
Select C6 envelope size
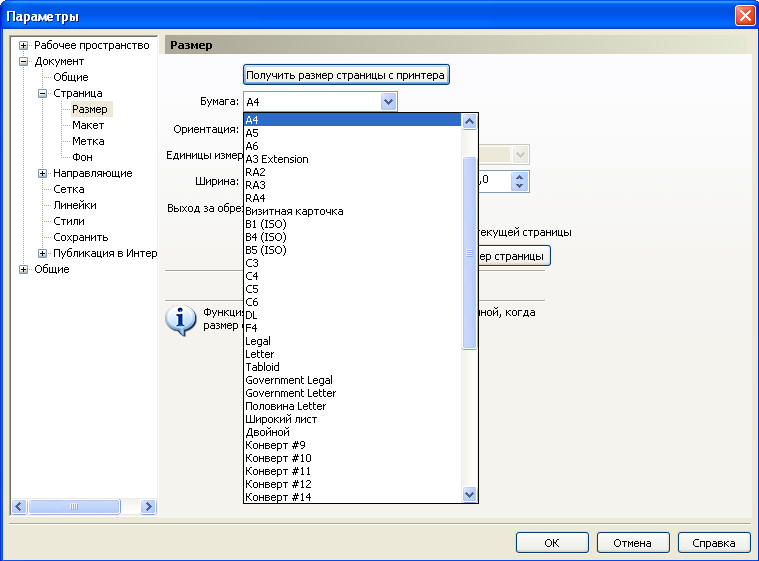[352, 303]
